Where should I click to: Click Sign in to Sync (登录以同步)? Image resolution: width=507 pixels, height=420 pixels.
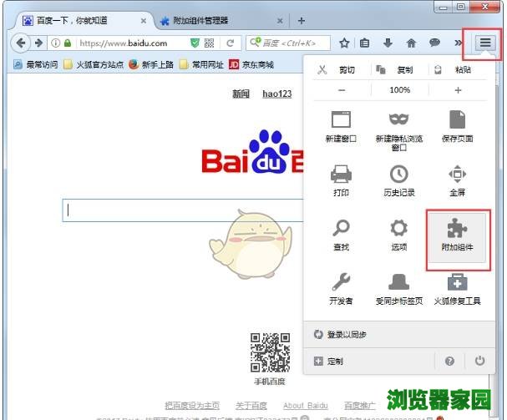pyautogui.click(x=346, y=334)
